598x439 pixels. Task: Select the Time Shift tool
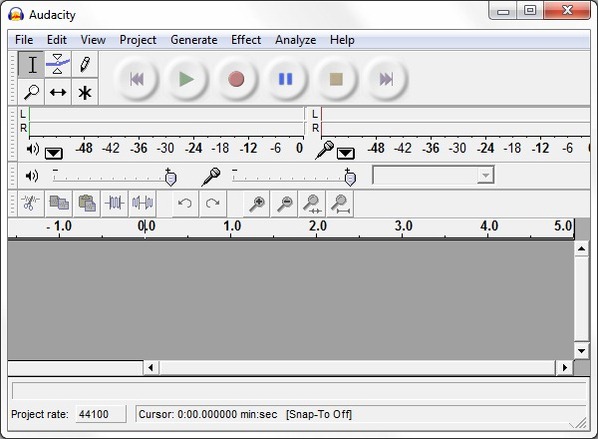58,92
